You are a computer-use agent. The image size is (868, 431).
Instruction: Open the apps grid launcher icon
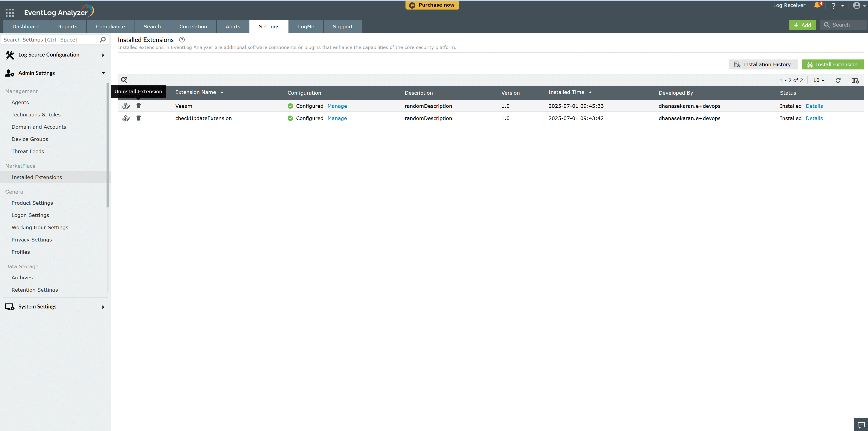point(10,12)
